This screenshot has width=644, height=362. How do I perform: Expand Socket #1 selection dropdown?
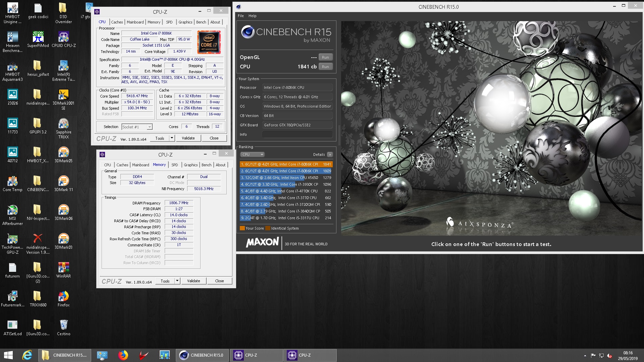[x=149, y=127]
